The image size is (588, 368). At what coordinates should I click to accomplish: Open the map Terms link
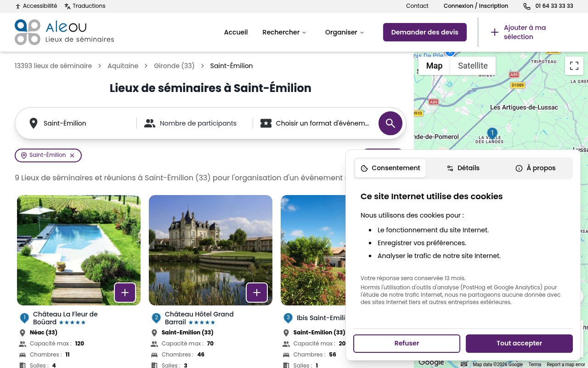(535, 364)
